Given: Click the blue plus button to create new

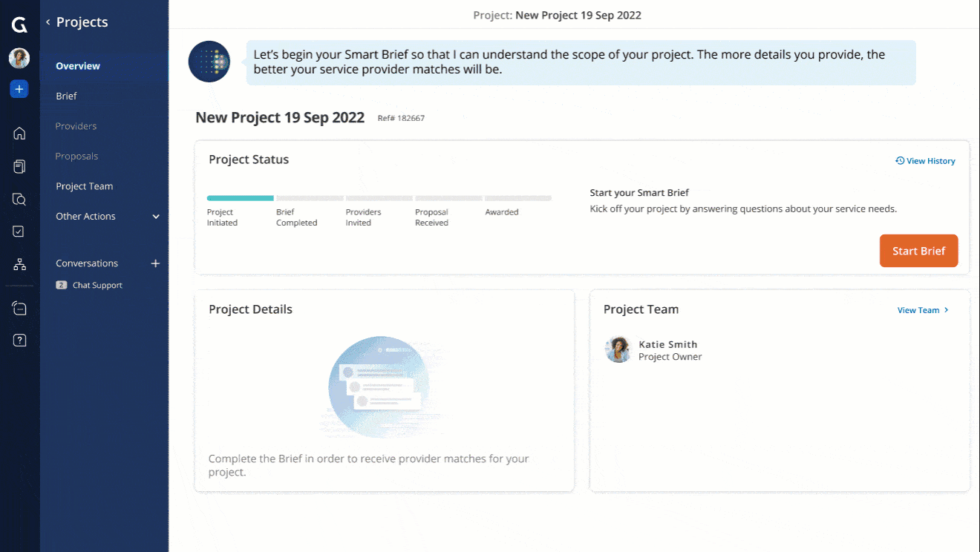Looking at the screenshot, I should coord(19,88).
